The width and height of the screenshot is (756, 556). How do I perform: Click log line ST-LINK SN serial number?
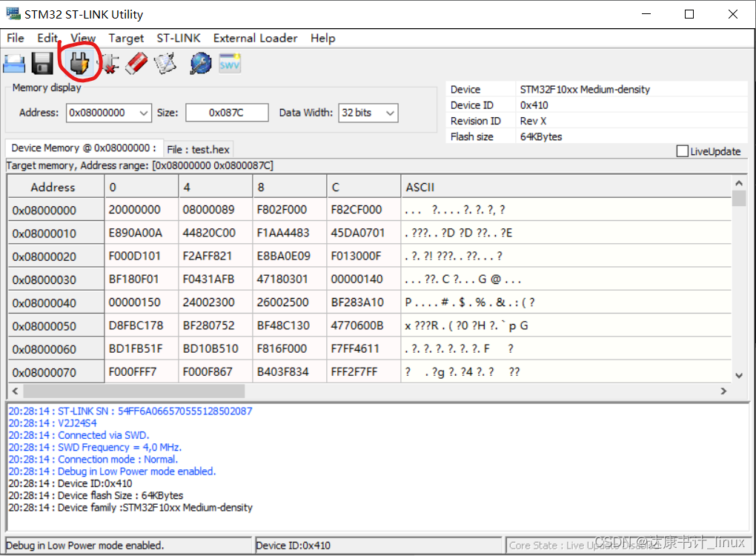(130, 411)
